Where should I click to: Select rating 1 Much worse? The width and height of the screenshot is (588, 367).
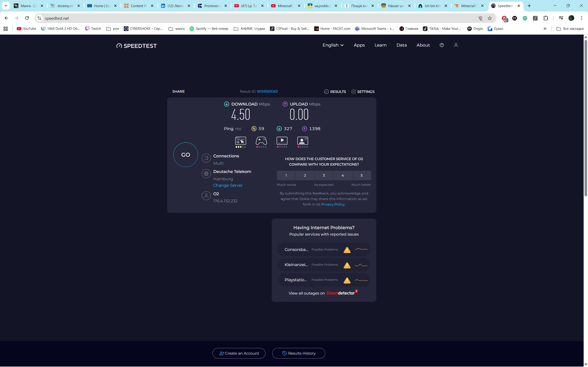286,175
